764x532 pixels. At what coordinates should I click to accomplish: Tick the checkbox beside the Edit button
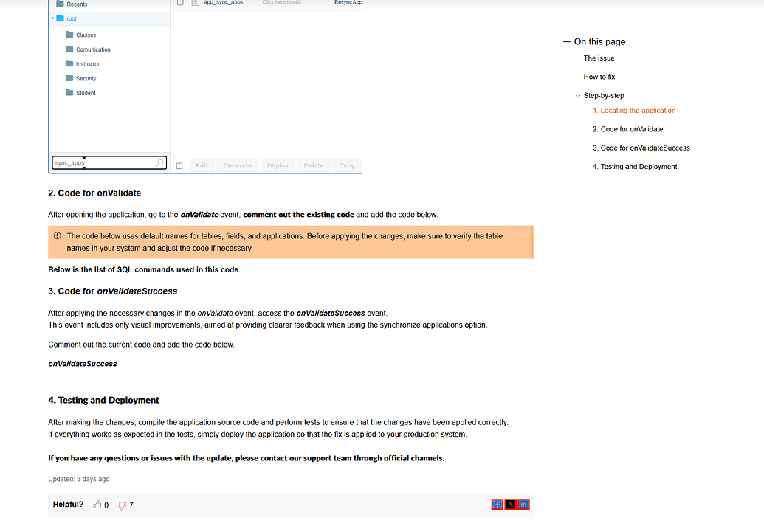coord(180,165)
